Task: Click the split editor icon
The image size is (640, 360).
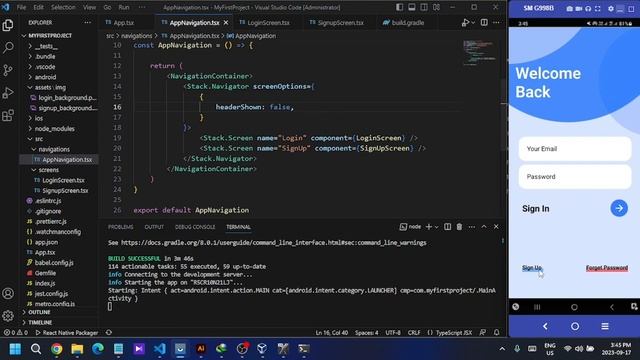Action: 484,23
